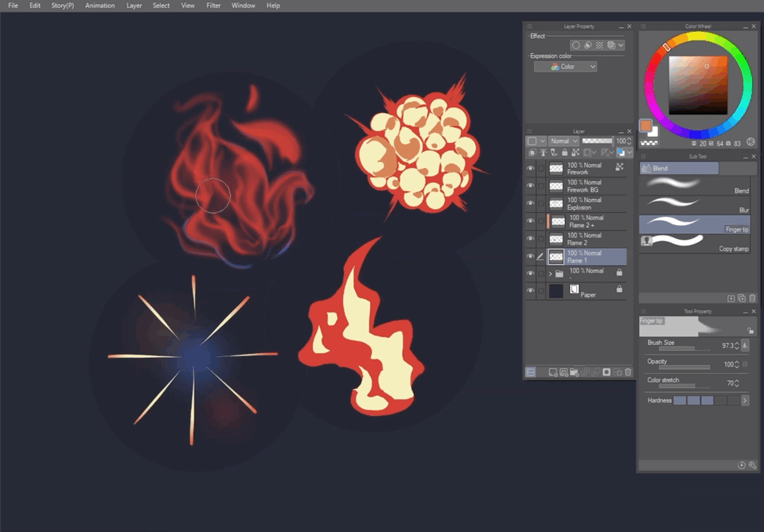The width and height of the screenshot is (764, 532).
Task: Delete the sub tool trash icon
Action: (x=752, y=298)
